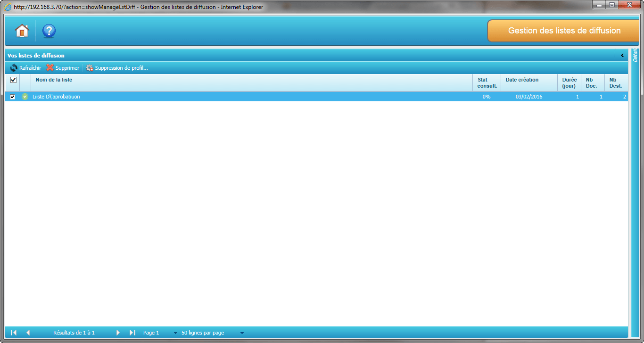
Task: Go to next results page
Action: click(118, 333)
